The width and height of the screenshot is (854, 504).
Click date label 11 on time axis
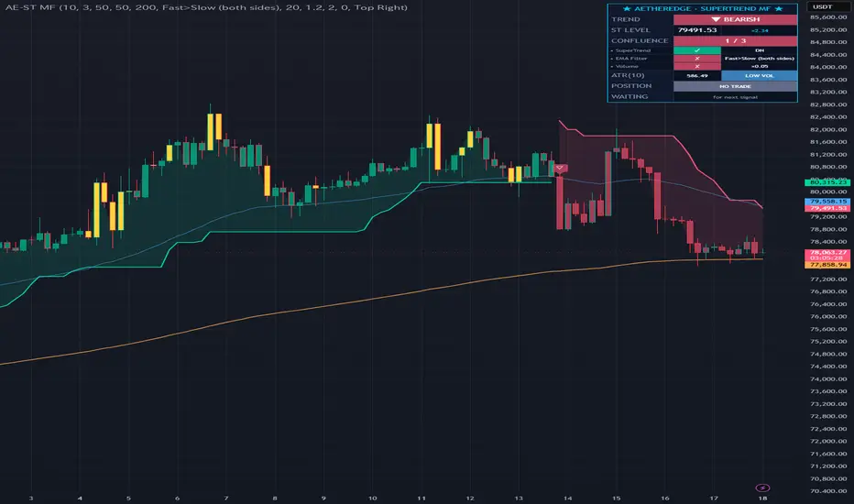(421, 498)
